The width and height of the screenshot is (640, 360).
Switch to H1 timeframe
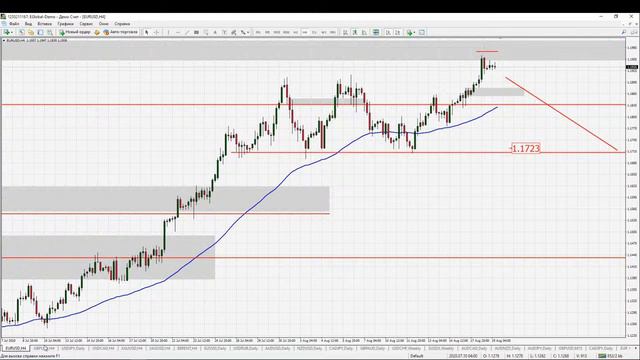tap(296, 32)
